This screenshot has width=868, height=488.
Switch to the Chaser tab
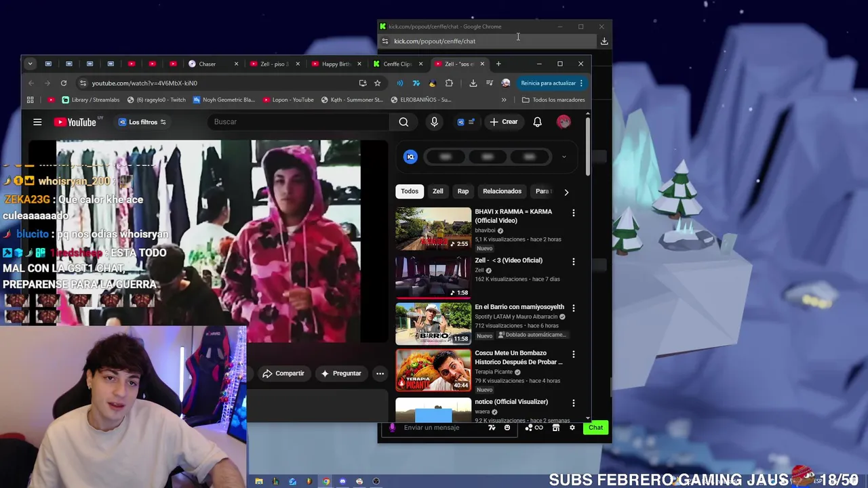coord(214,64)
